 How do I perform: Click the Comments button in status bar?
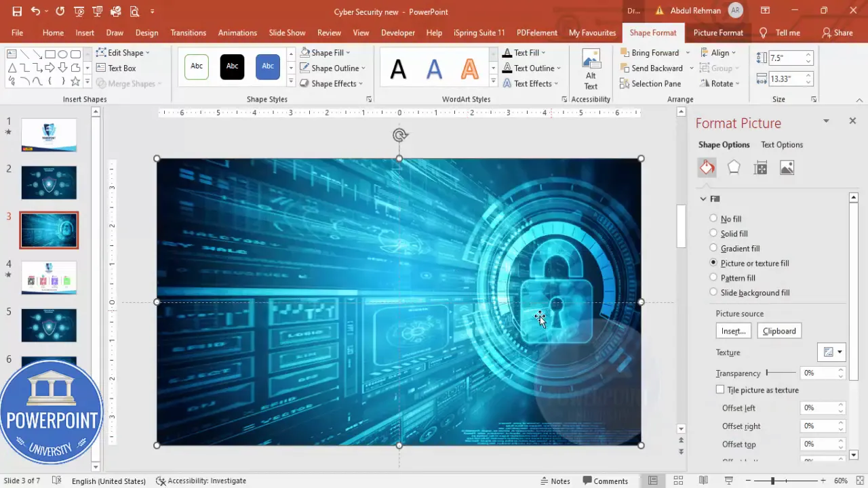pos(605,481)
